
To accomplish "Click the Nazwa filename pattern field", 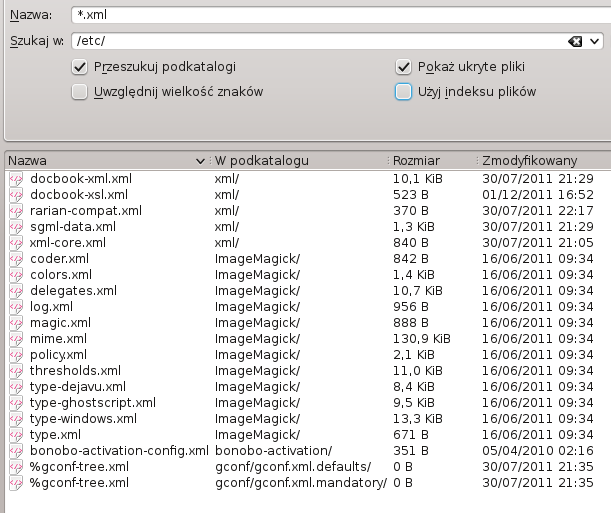I will (x=335, y=15).
